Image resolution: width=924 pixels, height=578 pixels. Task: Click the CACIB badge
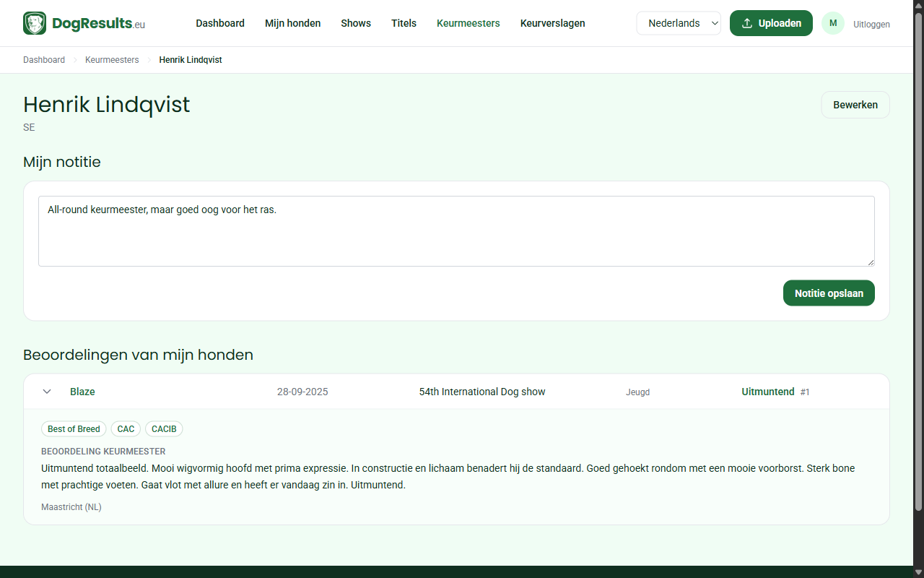tap(164, 429)
